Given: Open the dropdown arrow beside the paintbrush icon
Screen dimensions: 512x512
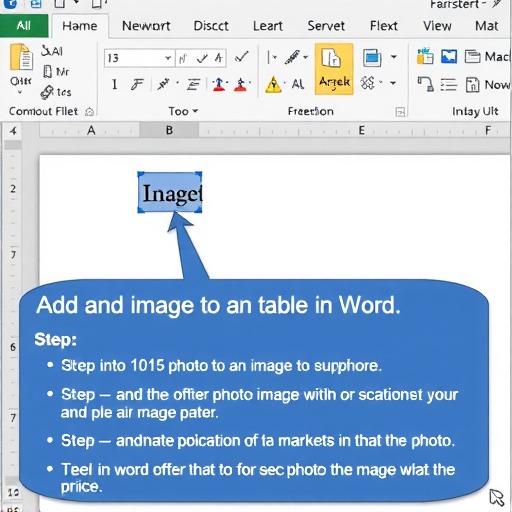Looking at the screenshot, I should tap(306, 57).
